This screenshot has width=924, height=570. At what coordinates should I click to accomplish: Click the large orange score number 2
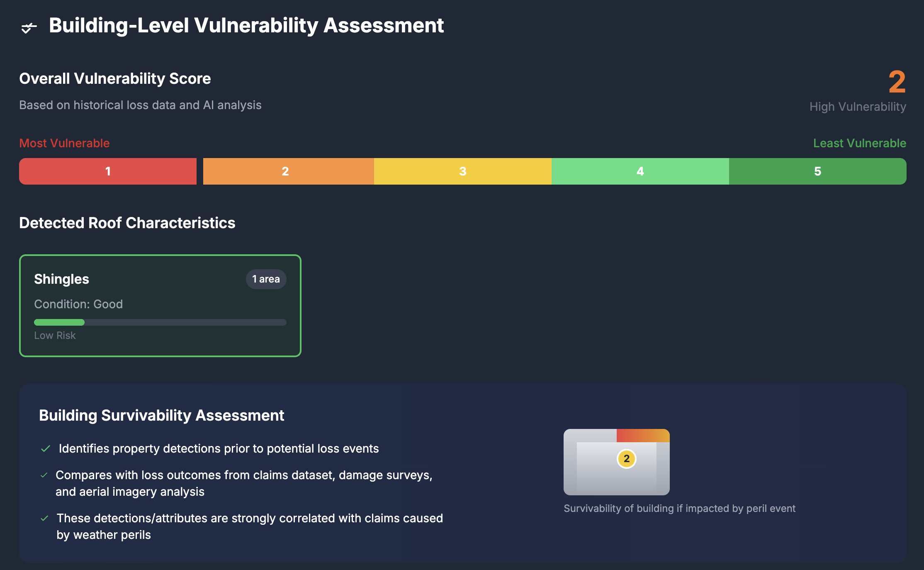pyautogui.click(x=897, y=82)
